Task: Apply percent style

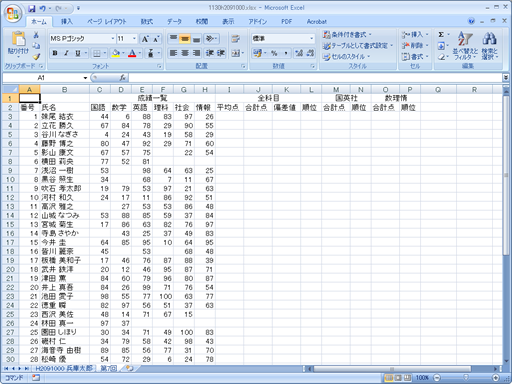Action: [x=274, y=53]
